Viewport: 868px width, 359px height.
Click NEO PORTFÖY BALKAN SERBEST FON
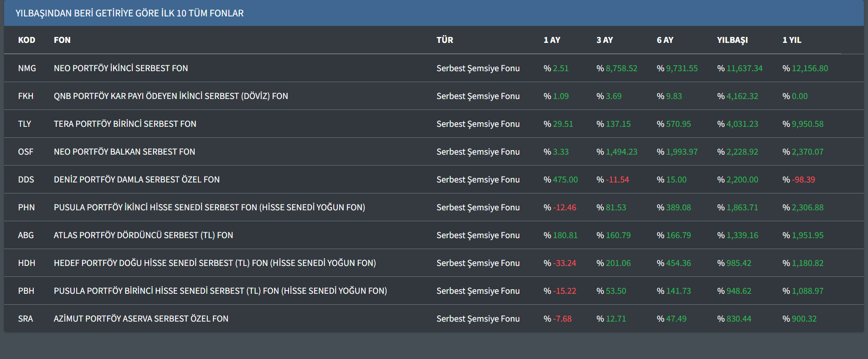pyautogui.click(x=124, y=152)
